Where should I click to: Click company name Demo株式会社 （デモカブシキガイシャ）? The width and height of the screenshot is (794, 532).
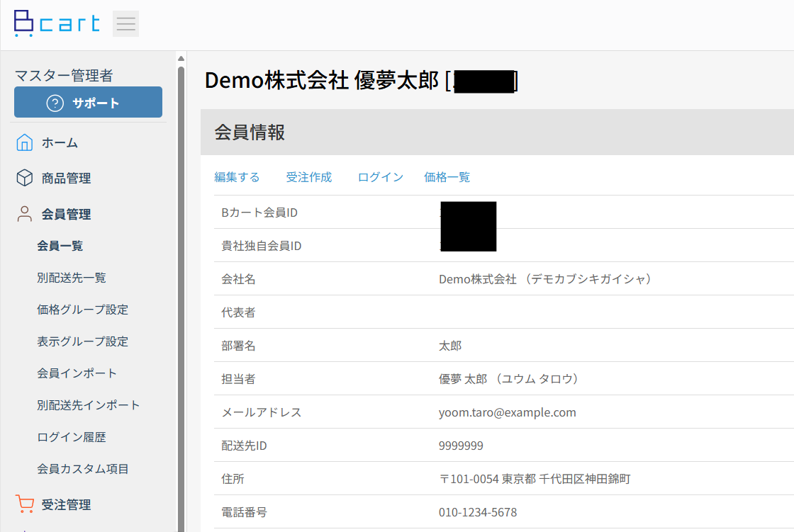(547, 279)
